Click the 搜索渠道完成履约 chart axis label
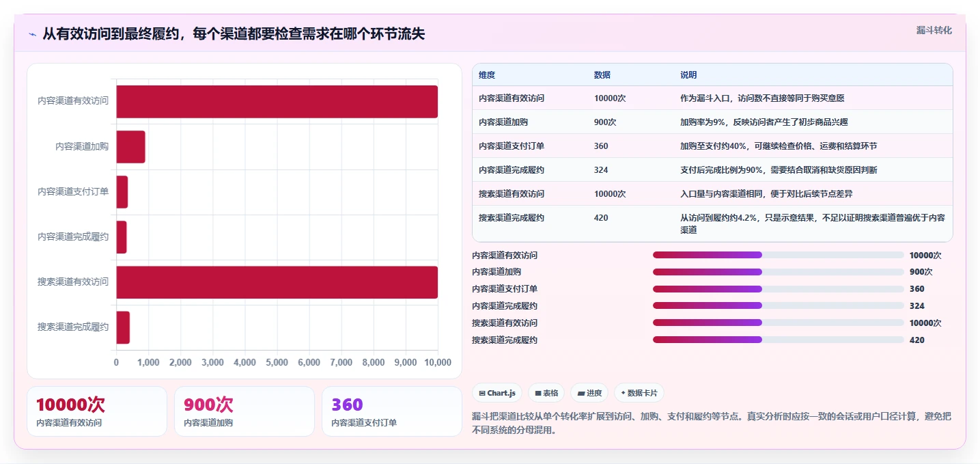This screenshot has width=980, height=464. (x=73, y=327)
